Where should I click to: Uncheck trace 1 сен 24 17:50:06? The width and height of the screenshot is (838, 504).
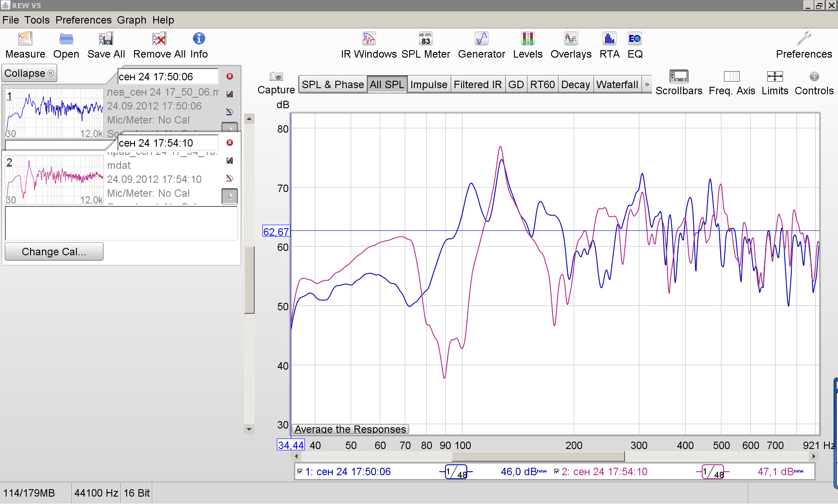coord(300,471)
